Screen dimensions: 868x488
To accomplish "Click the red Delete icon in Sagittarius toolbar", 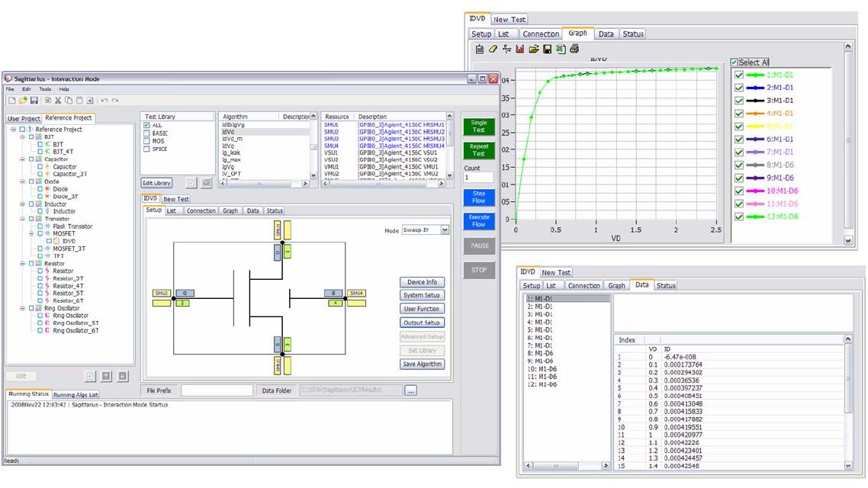I will tap(90, 100).
